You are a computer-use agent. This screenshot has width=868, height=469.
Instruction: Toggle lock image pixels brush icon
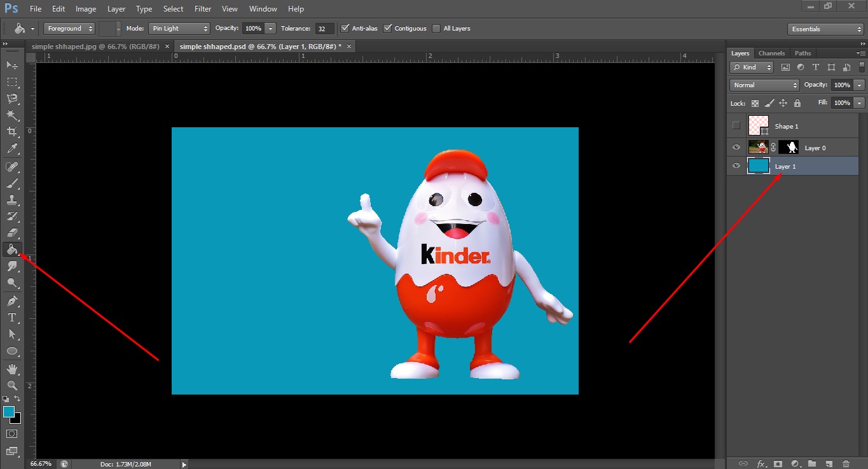click(769, 103)
